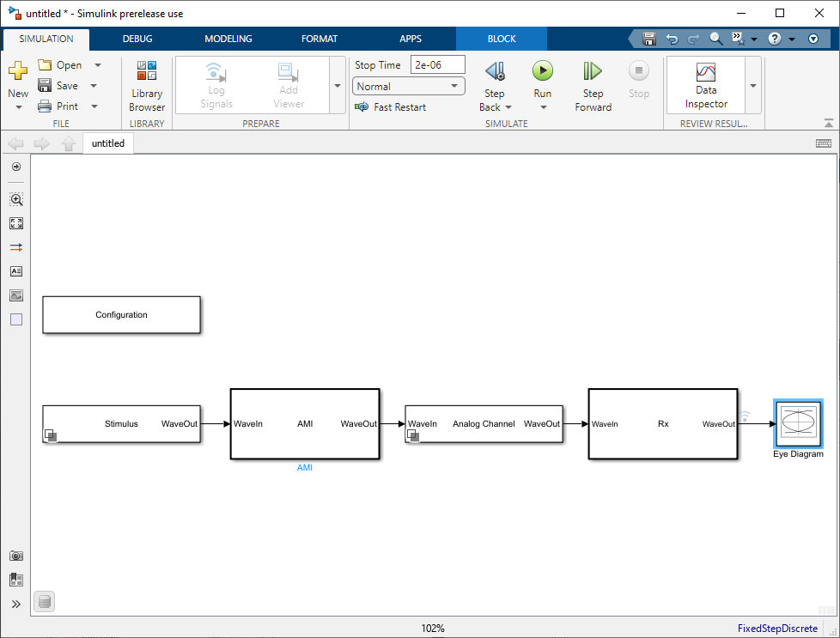The image size is (840, 638).
Task: Click the hide/show explorer bar icon
Action: 16,167
